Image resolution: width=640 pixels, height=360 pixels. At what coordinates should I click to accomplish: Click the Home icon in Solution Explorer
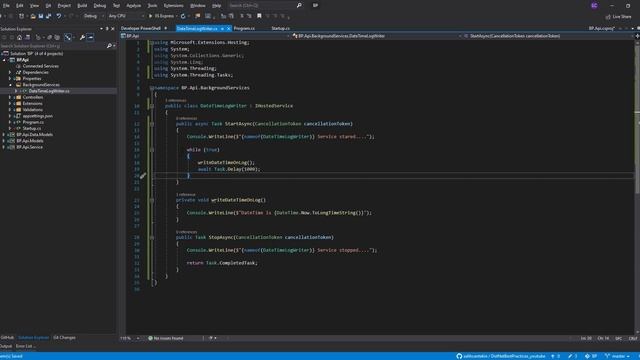click(19, 37)
